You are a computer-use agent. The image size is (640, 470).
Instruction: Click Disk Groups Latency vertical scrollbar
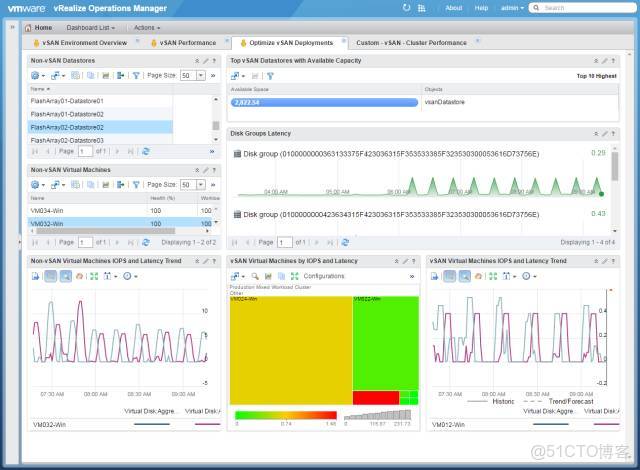[x=615, y=166]
